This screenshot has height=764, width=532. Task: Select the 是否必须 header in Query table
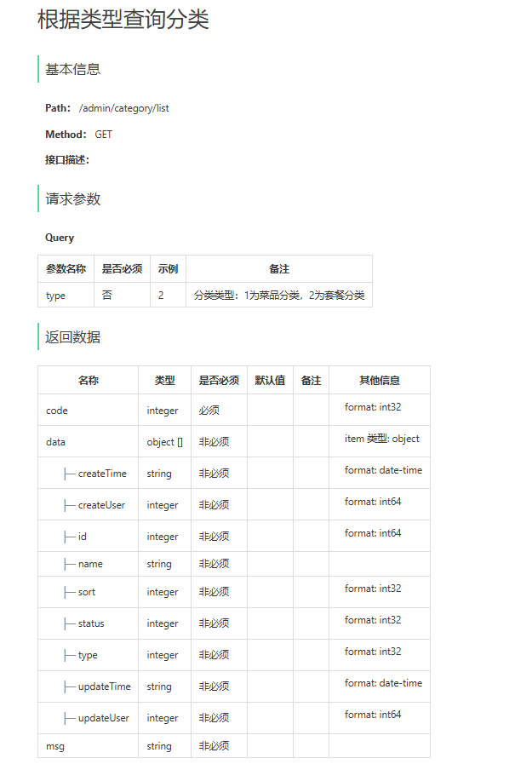[x=122, y=268]
